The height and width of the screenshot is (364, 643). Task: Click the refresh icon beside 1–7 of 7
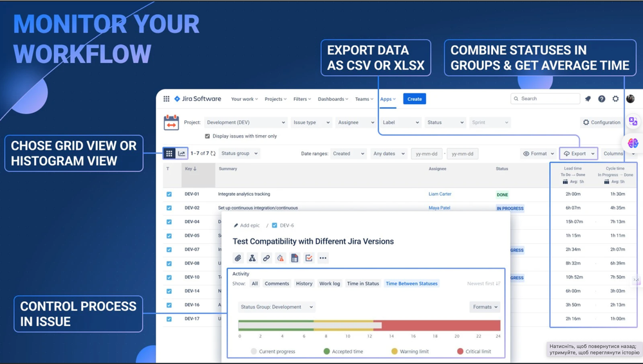pos(213,154)
